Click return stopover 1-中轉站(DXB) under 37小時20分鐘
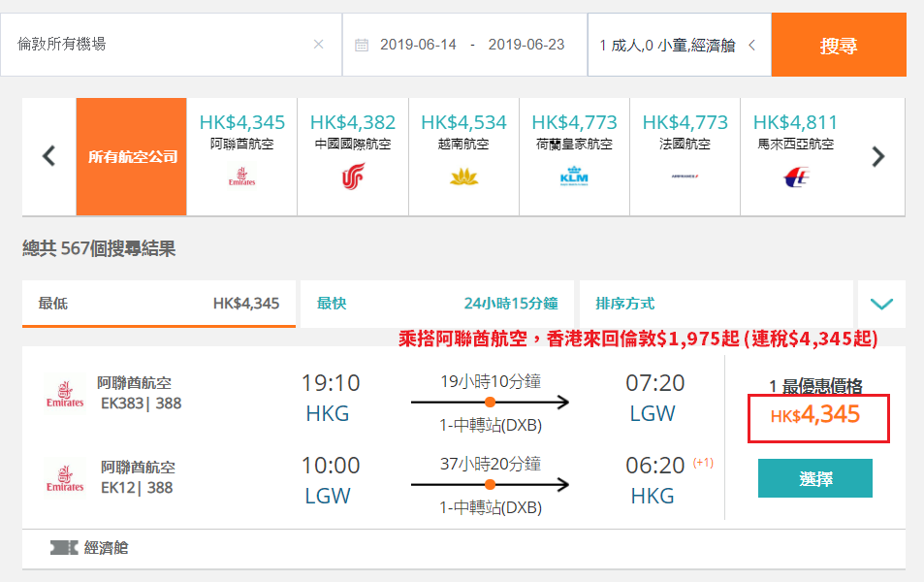Image resolution: width=924 pixels, height=582 pixels. [491, 507]
